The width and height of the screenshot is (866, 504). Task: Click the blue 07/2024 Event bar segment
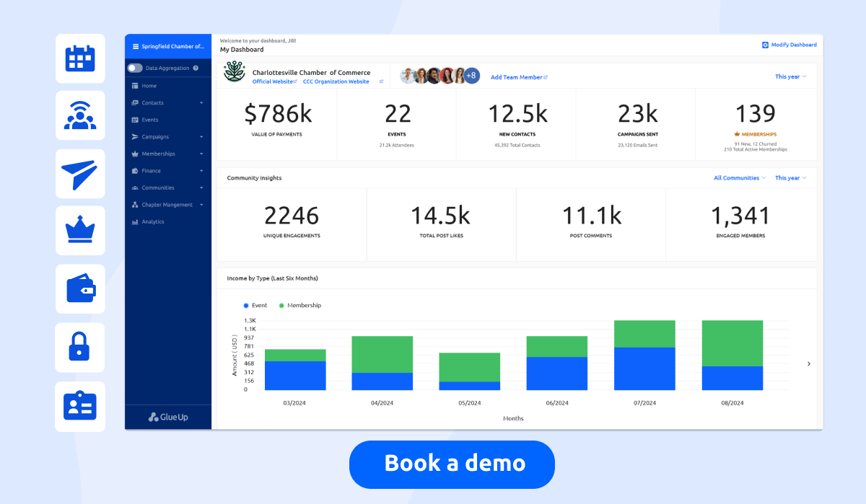(x=644, y=368)
